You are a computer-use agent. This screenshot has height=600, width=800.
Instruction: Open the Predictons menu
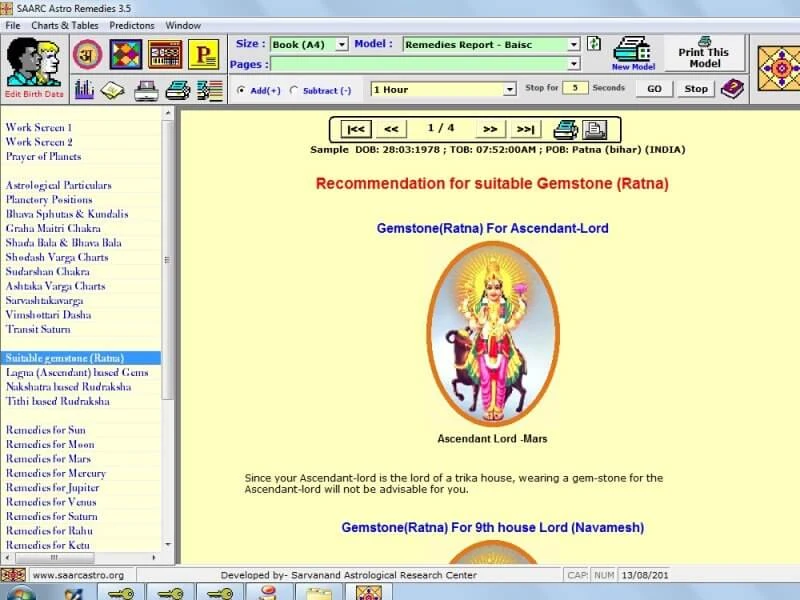tap(132, 26)
